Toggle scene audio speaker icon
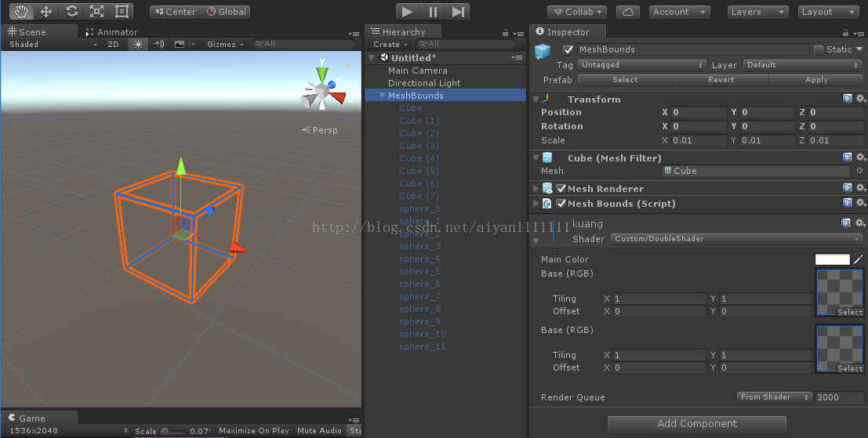The width and height of the screenshot is (868, 438). click(x=159, y=44)
